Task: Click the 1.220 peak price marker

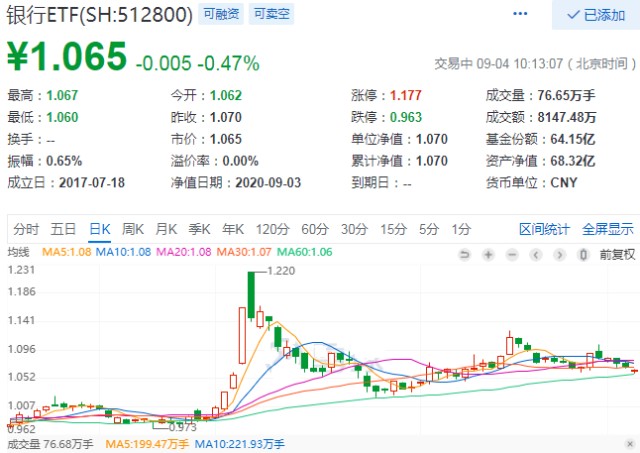Action: [x=281, y=271]
